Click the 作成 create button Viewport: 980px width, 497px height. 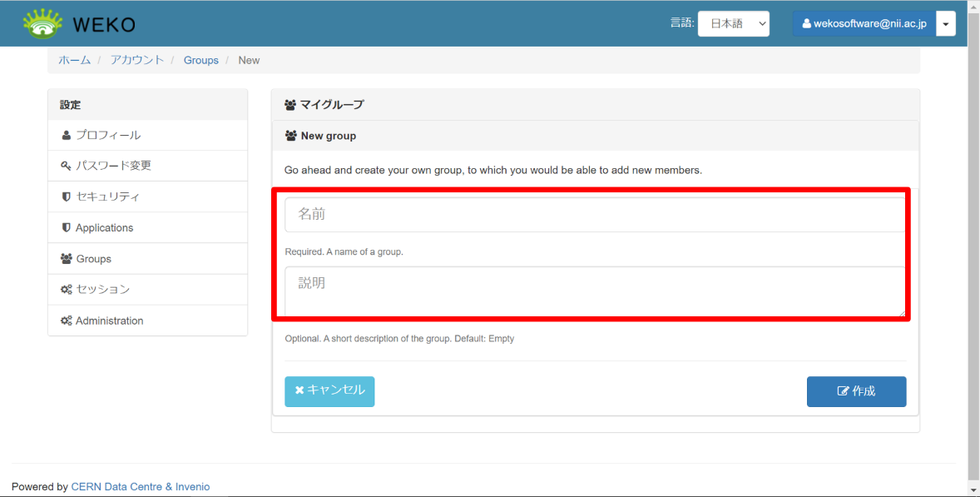tap(856, 391)
